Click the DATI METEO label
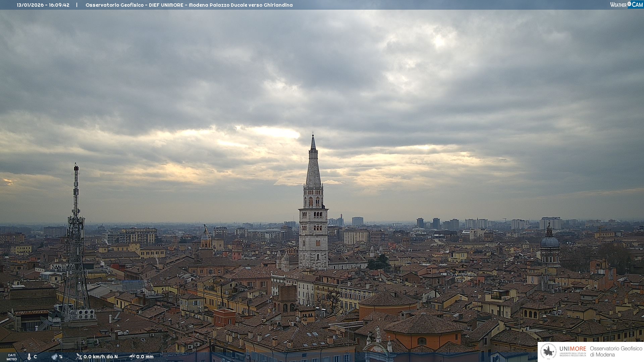644x362 pixels. coord(12,357)
